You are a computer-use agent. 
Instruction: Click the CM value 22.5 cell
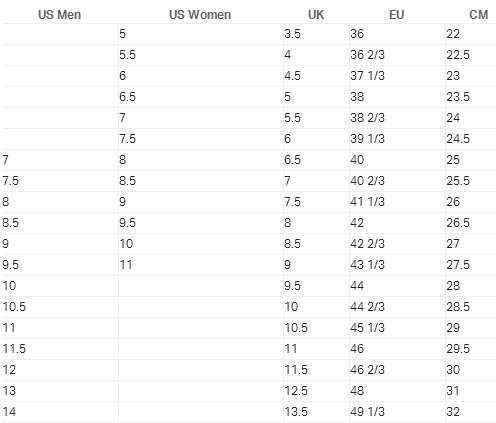coord(471,55)
